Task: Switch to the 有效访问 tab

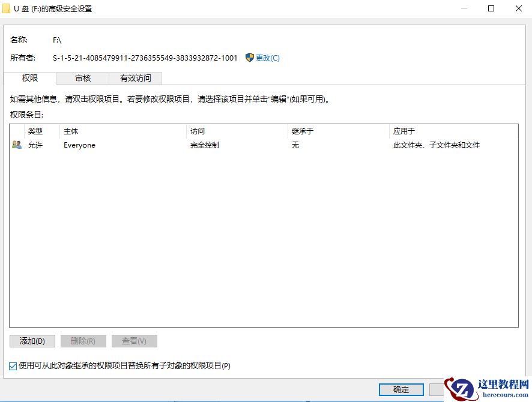Action: click(135, 78)
